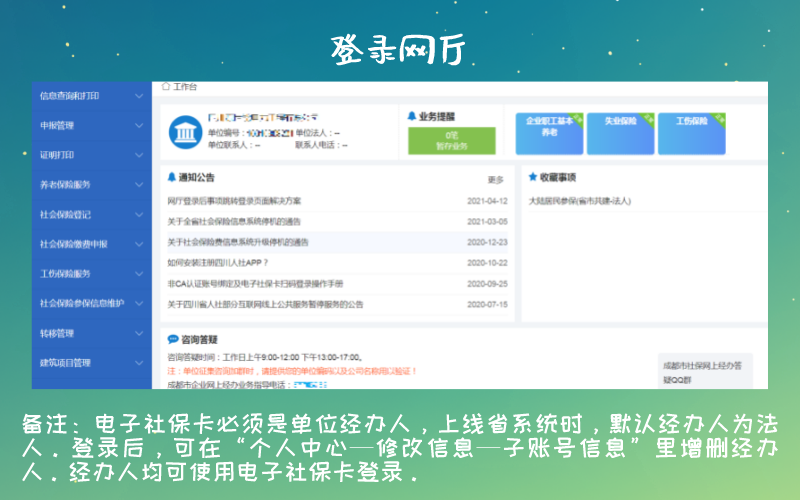Expand the 信息查询和打印 chevron
Viewport: 800px width, 500px height.
point(139,96)
